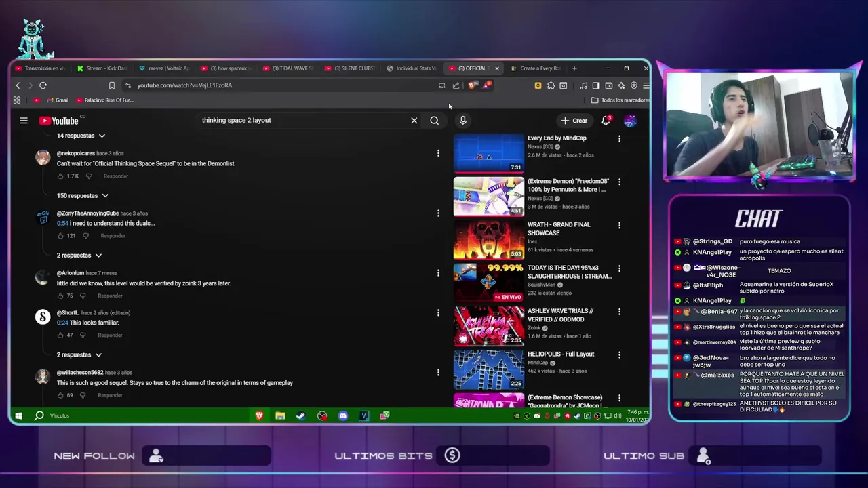Screen dimensions: 868x488
Task: Open the 0:54 timestamp link
Action: pyautogui.click(x=62, y=224)
